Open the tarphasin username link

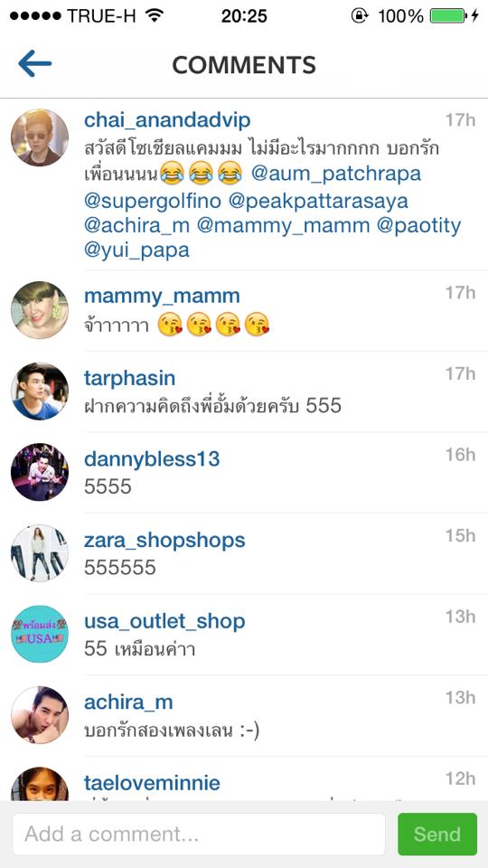(x=129, y=378)
